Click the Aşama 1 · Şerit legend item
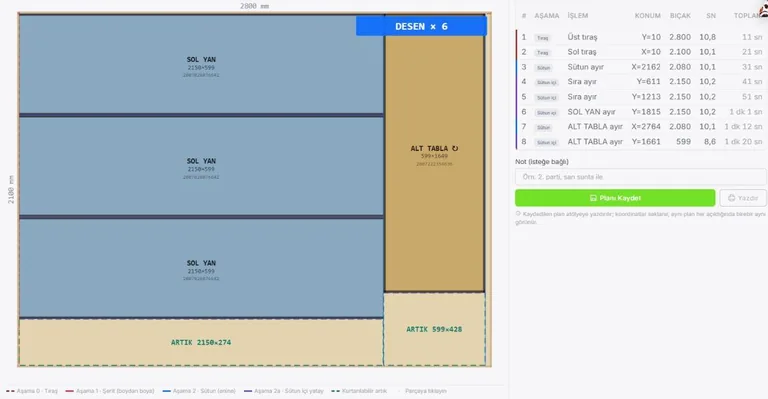This screenshot has width=768, height=399. [x=110, y=391]
